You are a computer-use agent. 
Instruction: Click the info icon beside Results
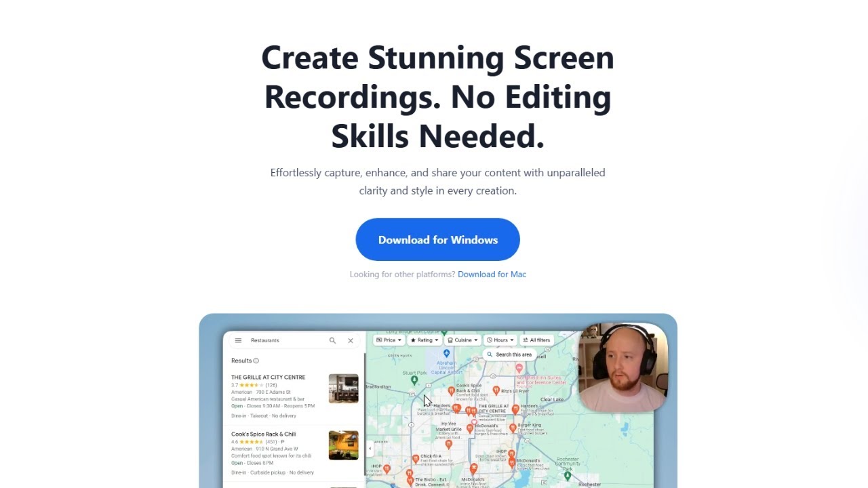click(x=256, y=361)
